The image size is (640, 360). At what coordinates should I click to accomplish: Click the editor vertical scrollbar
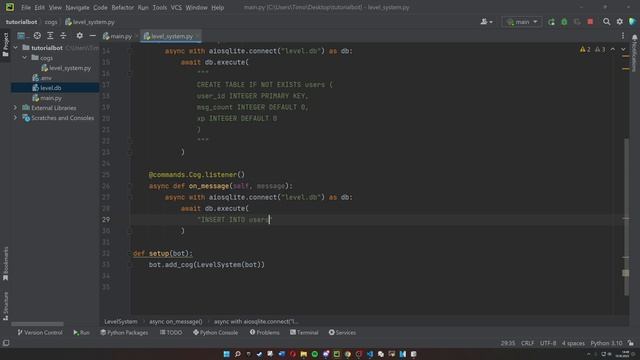(x=626, y=217)
